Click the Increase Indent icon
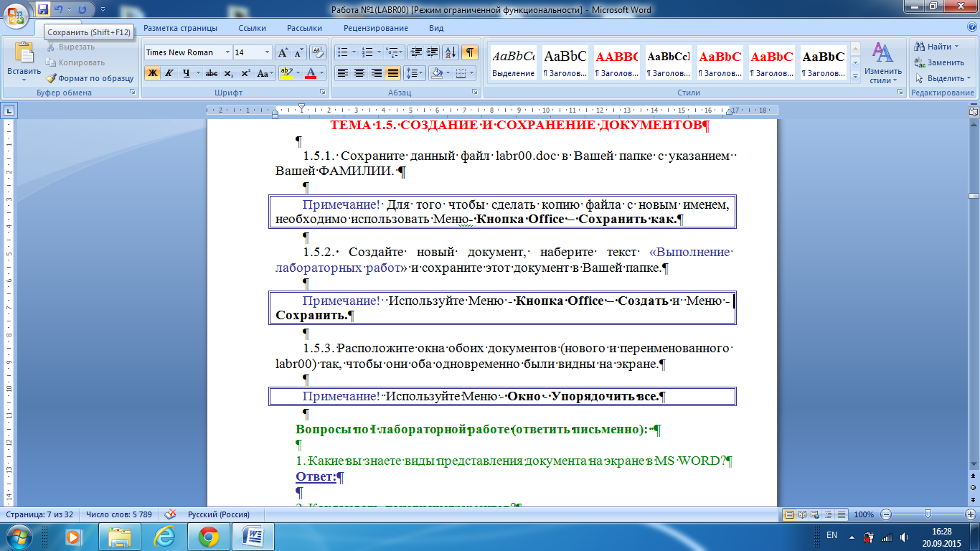The width and height of the screenshot is (980, 551). [x=432, y=52]
